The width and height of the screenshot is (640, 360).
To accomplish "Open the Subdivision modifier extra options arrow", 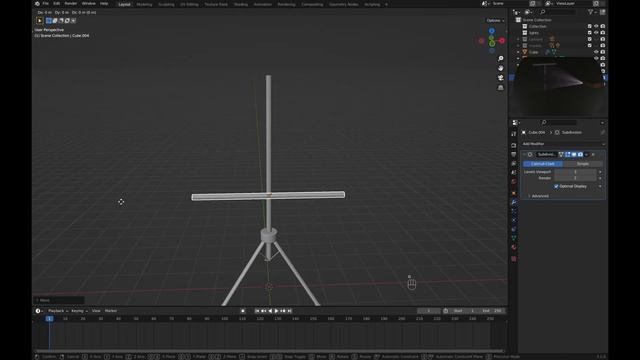I will [x=587, y=155].
